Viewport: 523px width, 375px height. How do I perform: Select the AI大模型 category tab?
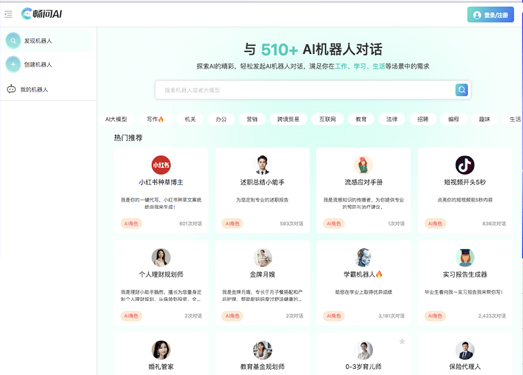tap(116, 119)
